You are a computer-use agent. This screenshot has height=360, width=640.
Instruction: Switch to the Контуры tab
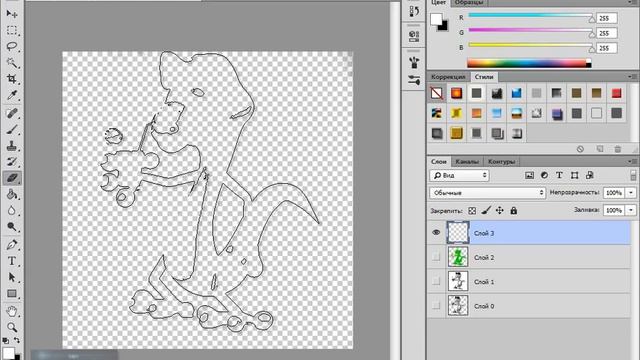[x=502, y=162]
